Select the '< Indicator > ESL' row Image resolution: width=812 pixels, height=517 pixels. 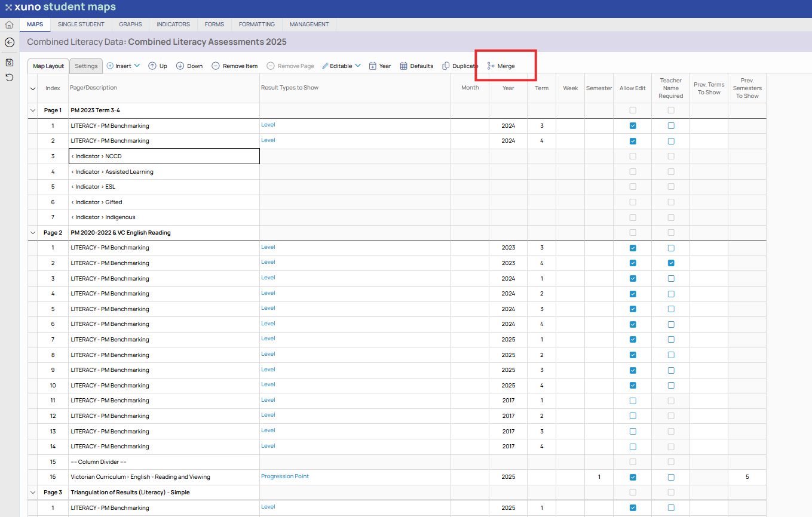397,187
